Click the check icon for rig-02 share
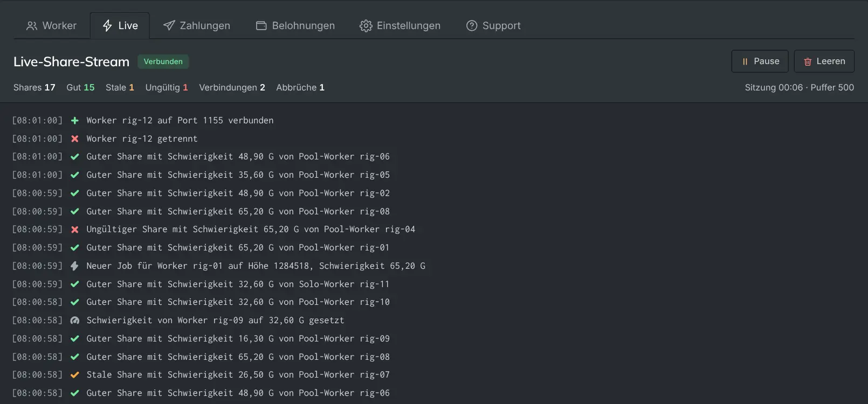 click(x=75, y=193)
